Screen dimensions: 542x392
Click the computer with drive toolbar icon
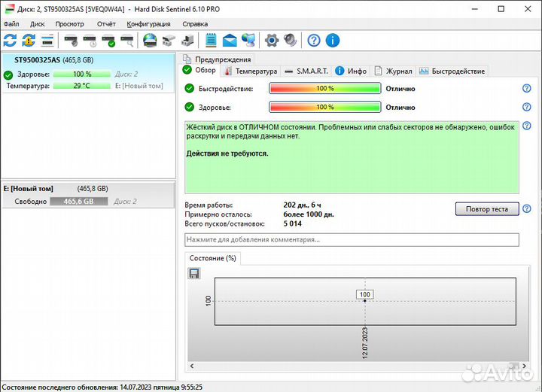[x=187, y=41]
